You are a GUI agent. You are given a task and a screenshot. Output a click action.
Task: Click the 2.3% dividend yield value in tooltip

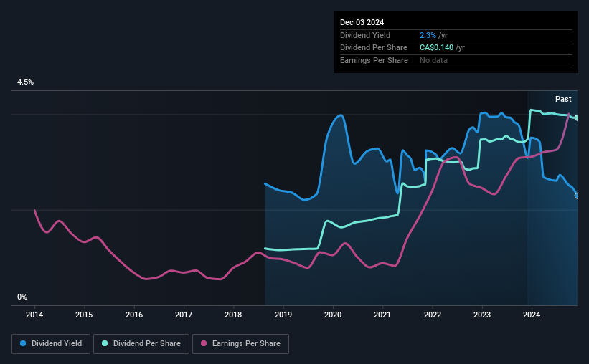(428, 35)
